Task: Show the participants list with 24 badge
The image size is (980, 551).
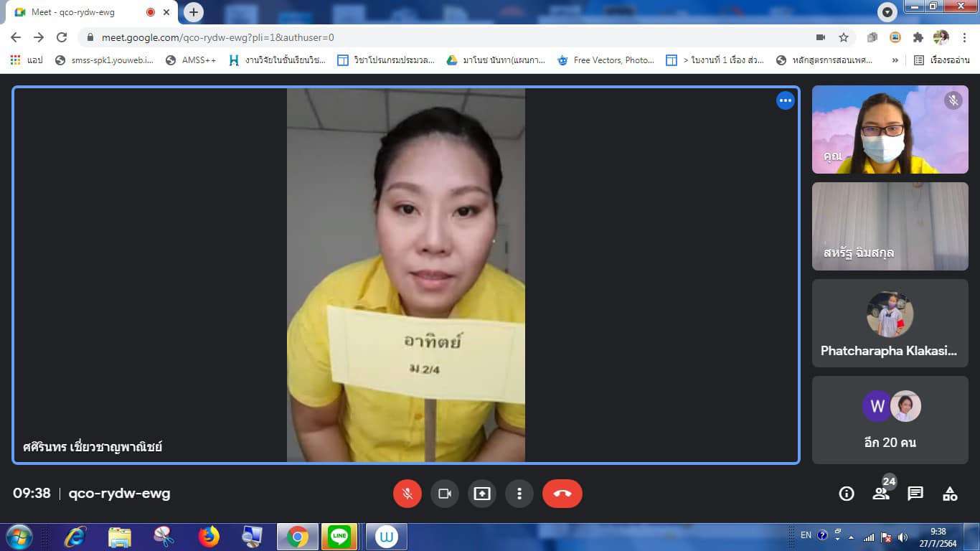Action: 881,494
